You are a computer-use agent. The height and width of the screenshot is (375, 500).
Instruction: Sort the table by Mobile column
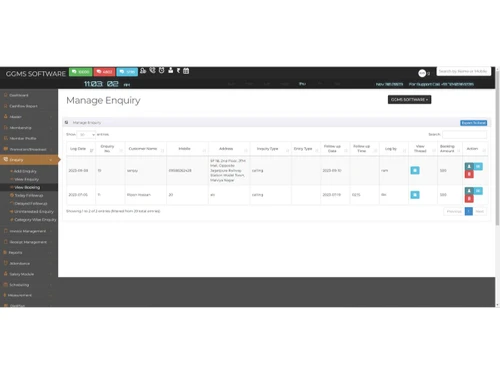point(187,149)
